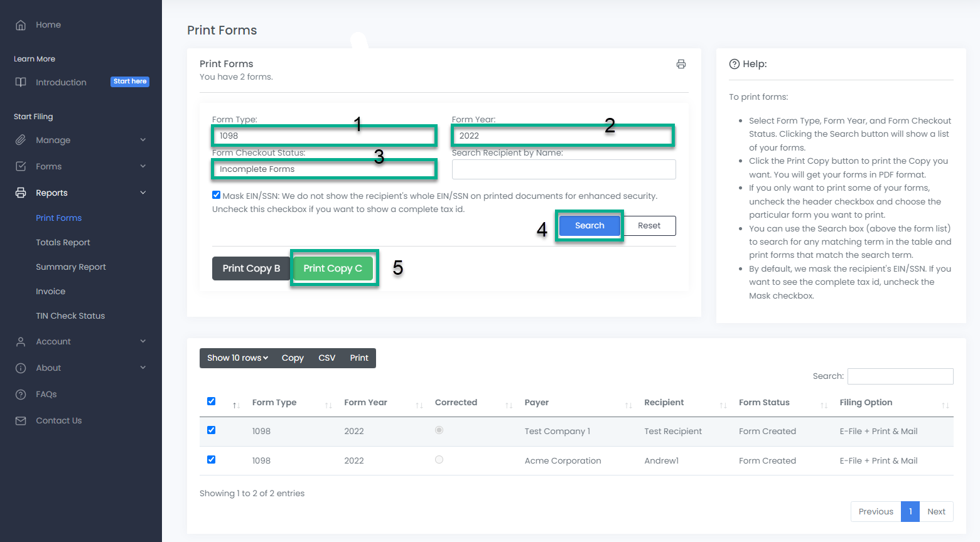Toggle the select-all header checkbox in table
The image size is (980, 542).
coord(211,401)
